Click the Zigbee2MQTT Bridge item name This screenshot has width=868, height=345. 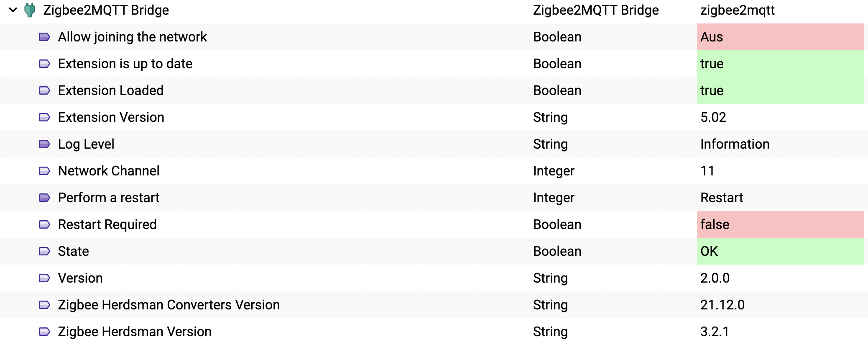click(x=106, y=10)
